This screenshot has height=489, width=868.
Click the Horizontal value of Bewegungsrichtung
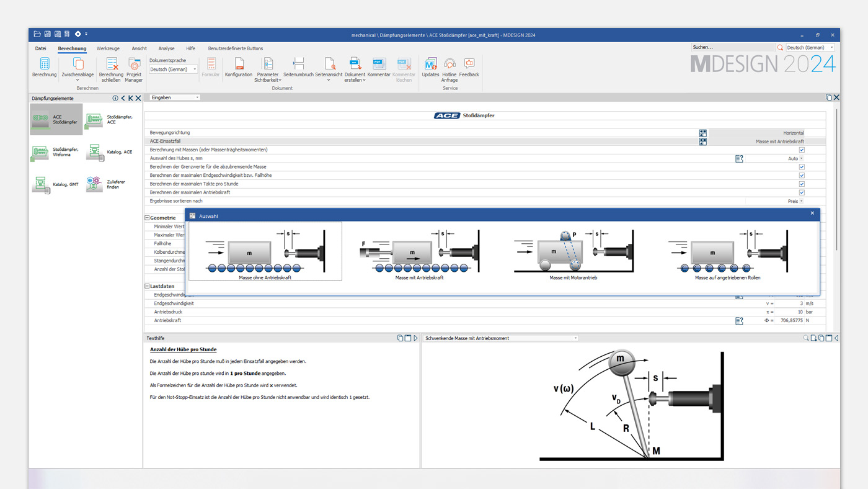794,133
